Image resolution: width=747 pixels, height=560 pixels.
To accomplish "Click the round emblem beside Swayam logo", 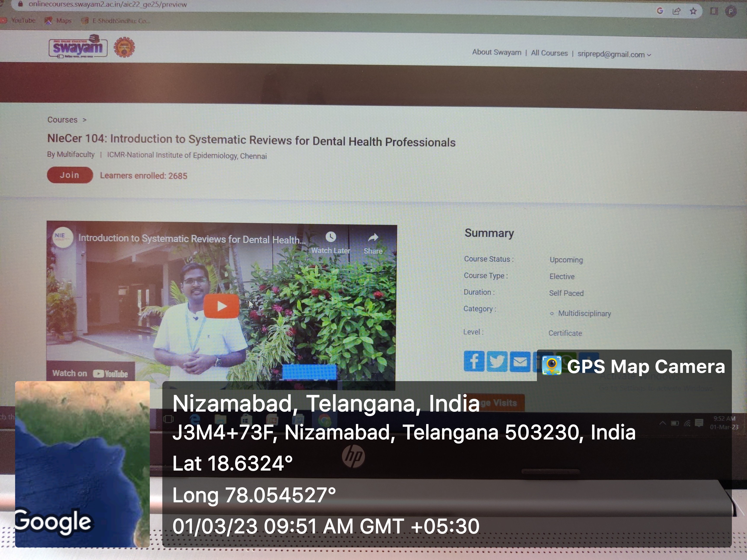I will coord(124,47).
